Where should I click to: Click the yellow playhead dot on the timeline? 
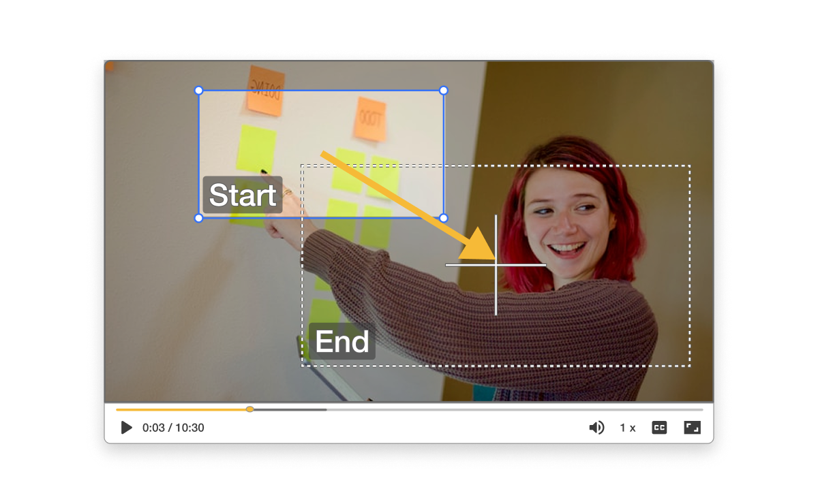point(249,409)
